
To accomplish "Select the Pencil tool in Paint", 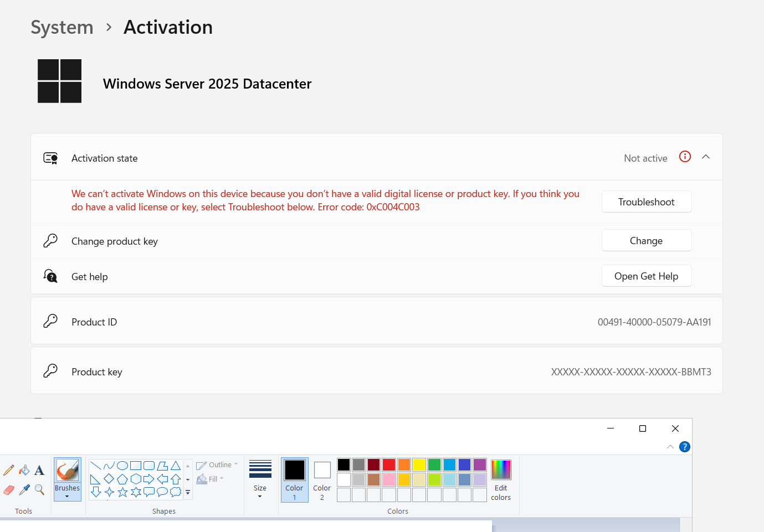I will [x=9, y=471].
